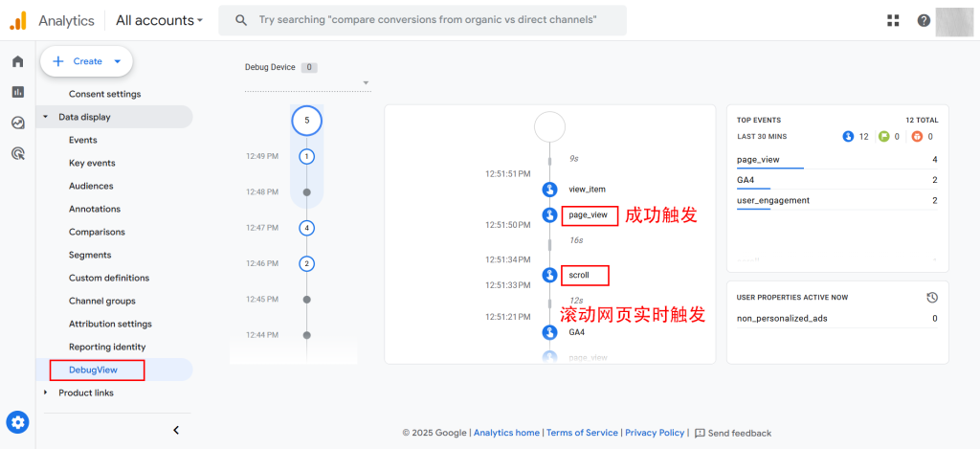Open the user account avatar
Viewport: 980px width, 449px height.
click(x=952, y=21)
